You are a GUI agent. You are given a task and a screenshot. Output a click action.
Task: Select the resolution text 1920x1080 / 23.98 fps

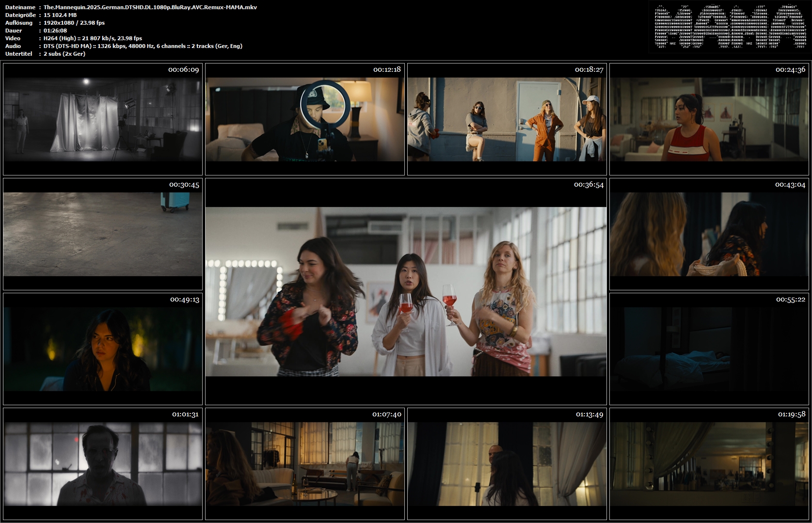click(74, 23)
